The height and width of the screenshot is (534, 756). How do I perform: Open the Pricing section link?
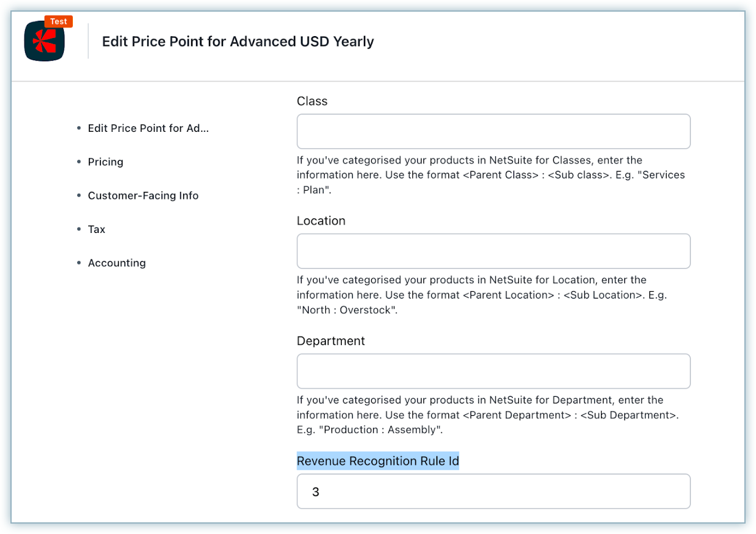[105, 162]
